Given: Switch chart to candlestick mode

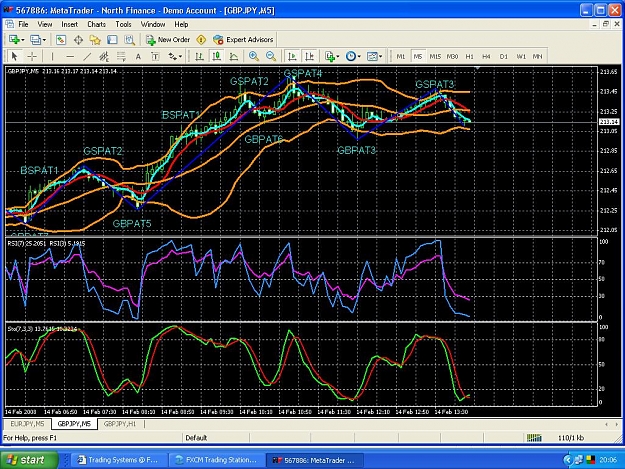Looking at the screenshot, I should (216, 56).
